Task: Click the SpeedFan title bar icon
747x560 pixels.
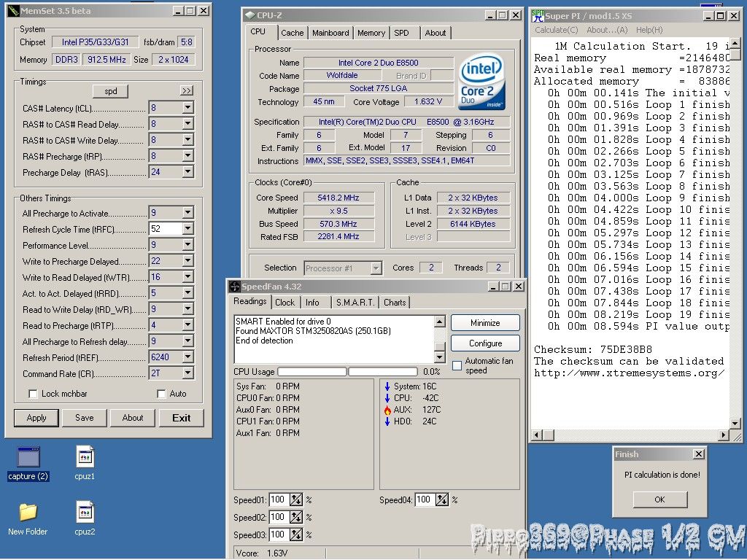Action: (x=234, y=286)
